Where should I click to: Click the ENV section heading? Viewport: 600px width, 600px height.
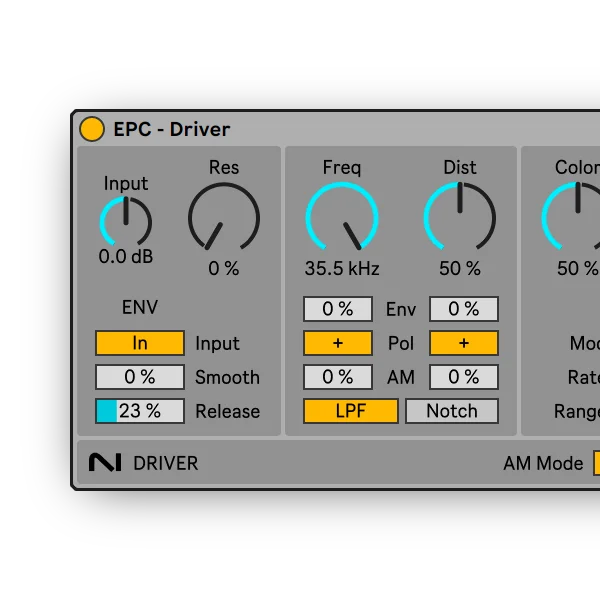[x=140, y=307]
